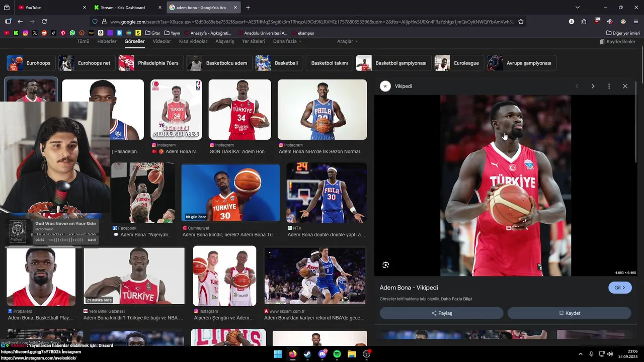Open Steam from the taskbar

307,354
